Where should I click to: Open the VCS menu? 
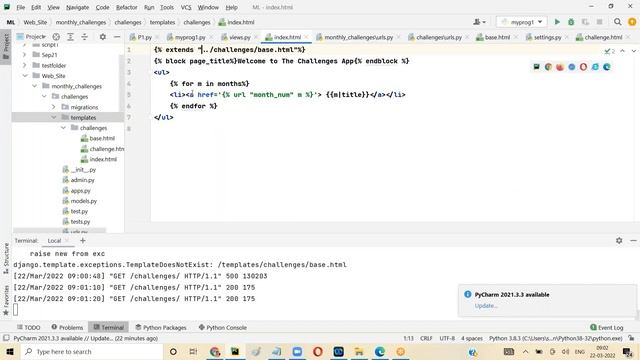(x=186, y=7)
